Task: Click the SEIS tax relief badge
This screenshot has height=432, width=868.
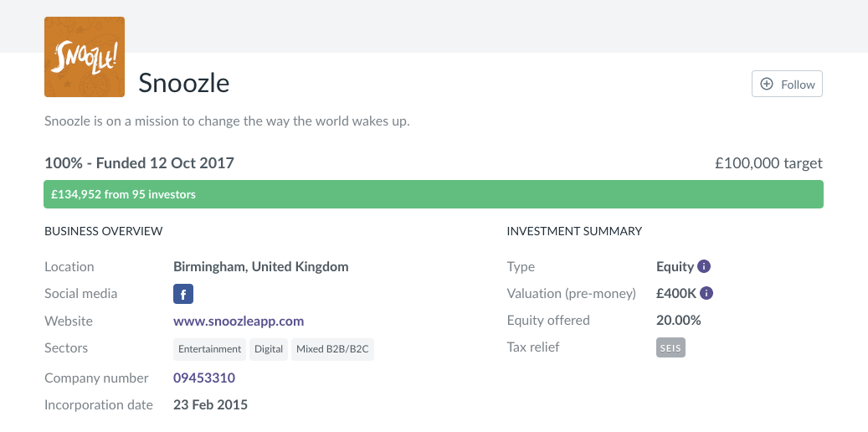Action: (x=670, y=347)
